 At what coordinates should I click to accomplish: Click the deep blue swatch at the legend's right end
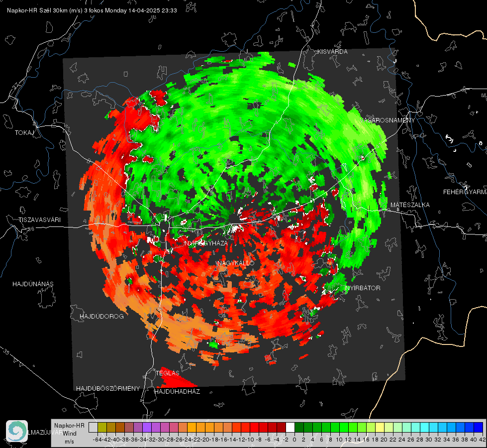pos(479,427)
